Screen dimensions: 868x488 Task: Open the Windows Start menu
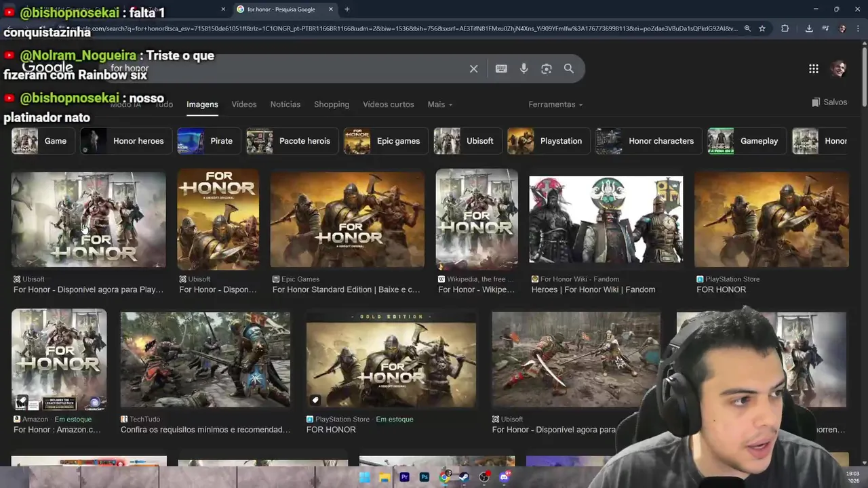[x=365, y=477]
